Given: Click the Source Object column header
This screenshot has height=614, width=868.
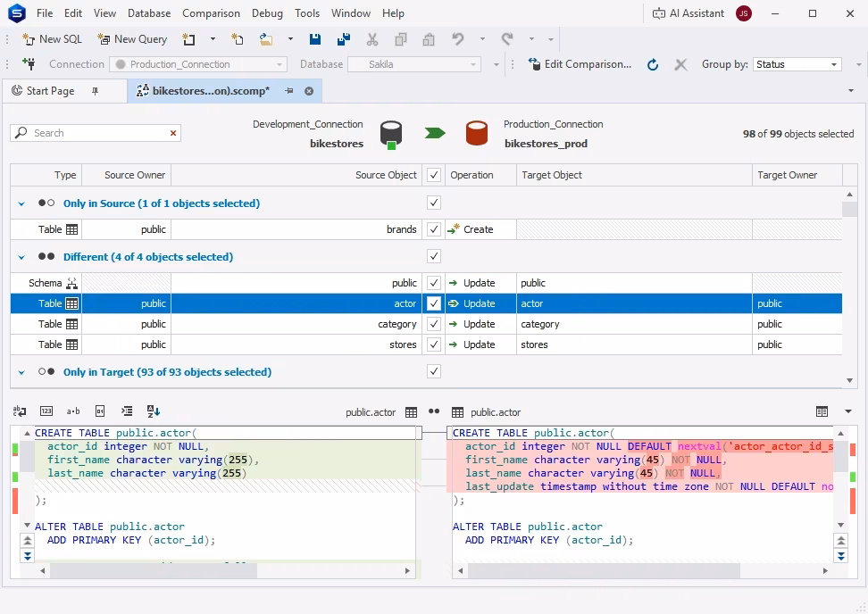Looking at the screenshot, I should point(296,175).
